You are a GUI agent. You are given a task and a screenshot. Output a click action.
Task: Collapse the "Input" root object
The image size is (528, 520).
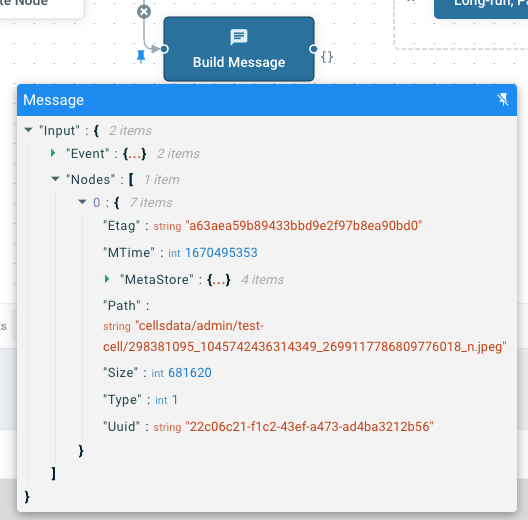tap(29, 130)
